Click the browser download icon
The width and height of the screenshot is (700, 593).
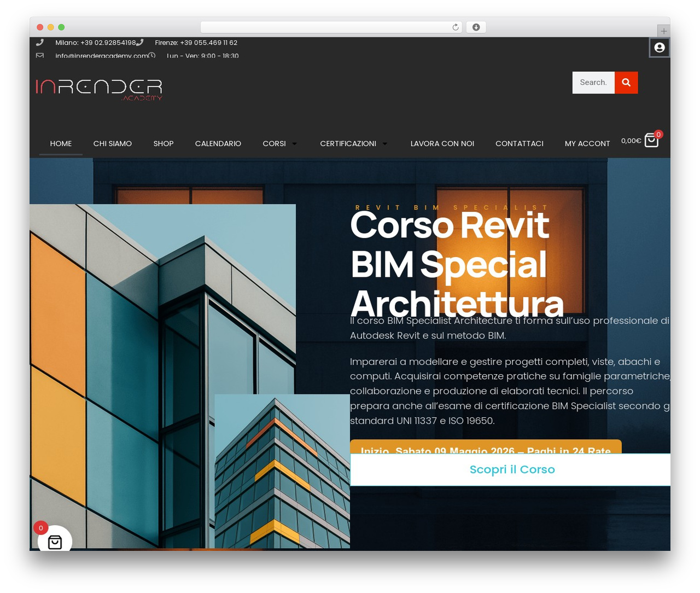476,27
